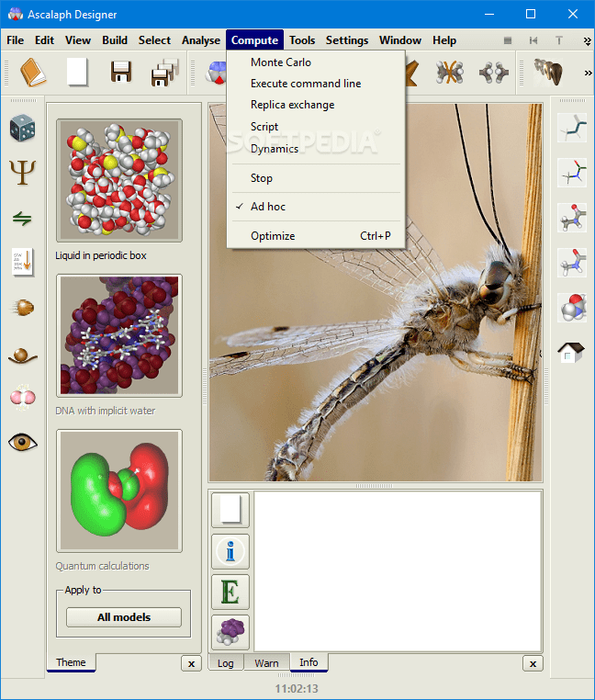Click the bronze sculpture toolbar icon
The image size is (595, 700).
(548, 72)
